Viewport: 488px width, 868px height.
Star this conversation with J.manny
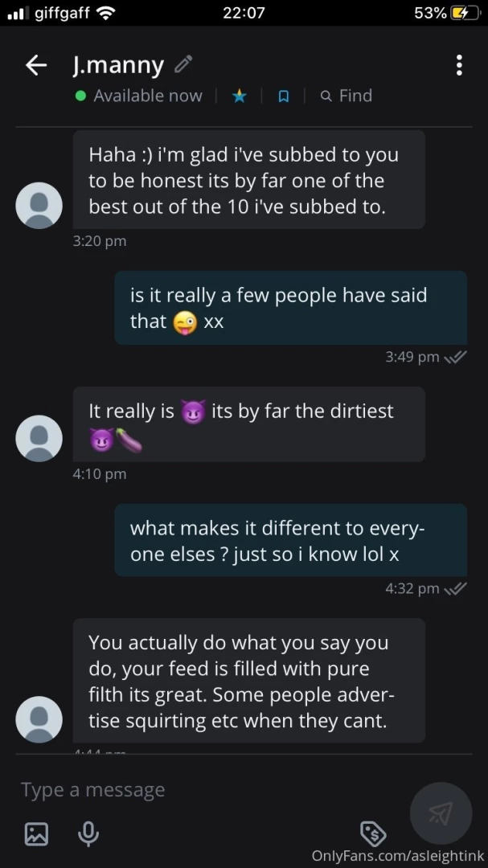239,96
